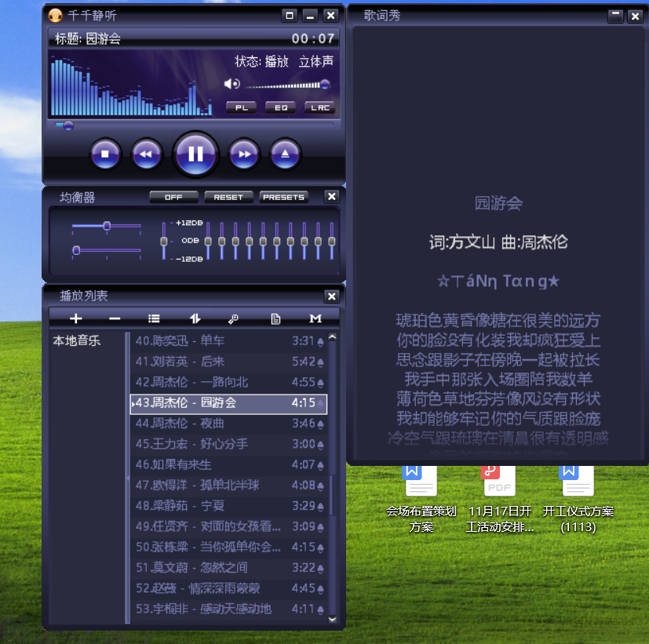
Task: Open the playlist list menu icon
Action: tap(154, 318)
